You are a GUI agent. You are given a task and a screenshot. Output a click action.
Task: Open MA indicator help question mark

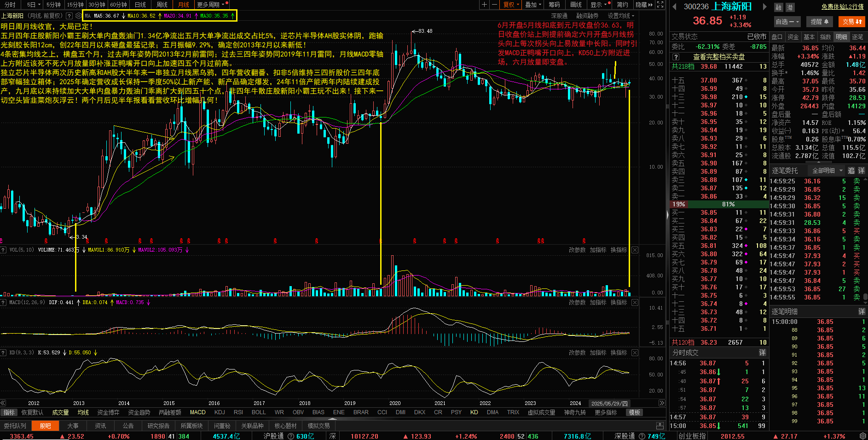click(69, 16)
